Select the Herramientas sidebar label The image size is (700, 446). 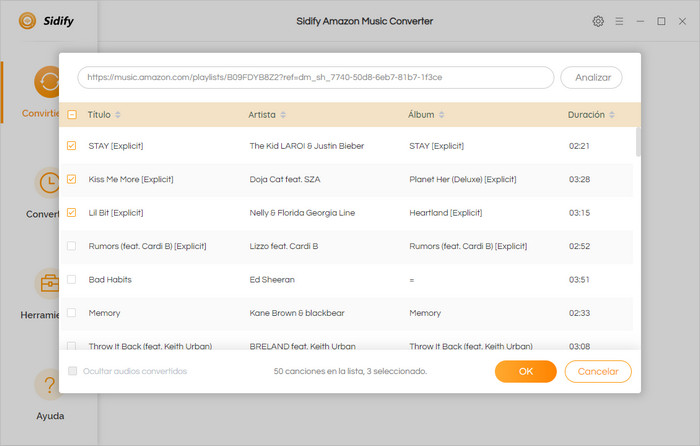(x=40, y=315)
